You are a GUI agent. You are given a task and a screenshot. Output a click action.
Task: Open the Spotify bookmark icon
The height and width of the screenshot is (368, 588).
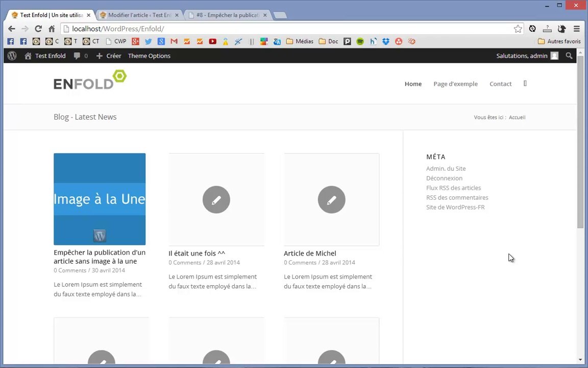360,41
